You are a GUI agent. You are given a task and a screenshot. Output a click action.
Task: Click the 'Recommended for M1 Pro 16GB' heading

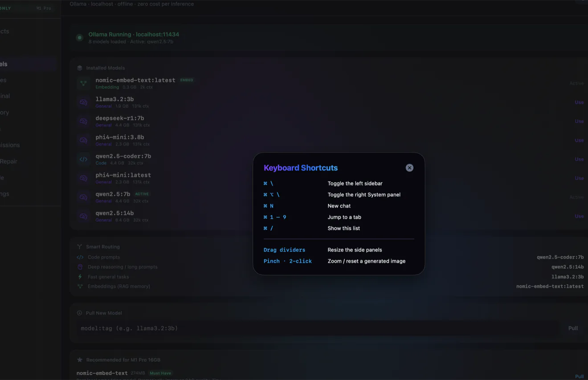(x=123, y=360)
